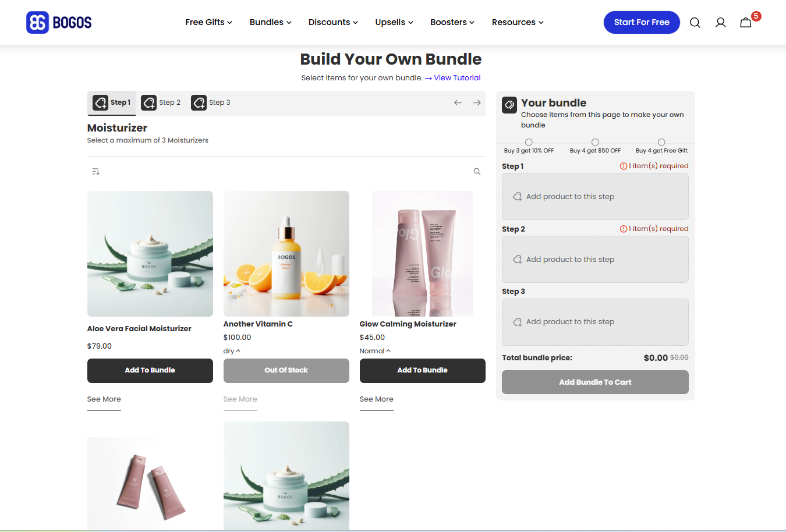Select the Buy 3 get 10% OFF radio button
Viewport: 786px width, 532px height.
[528, 141]
